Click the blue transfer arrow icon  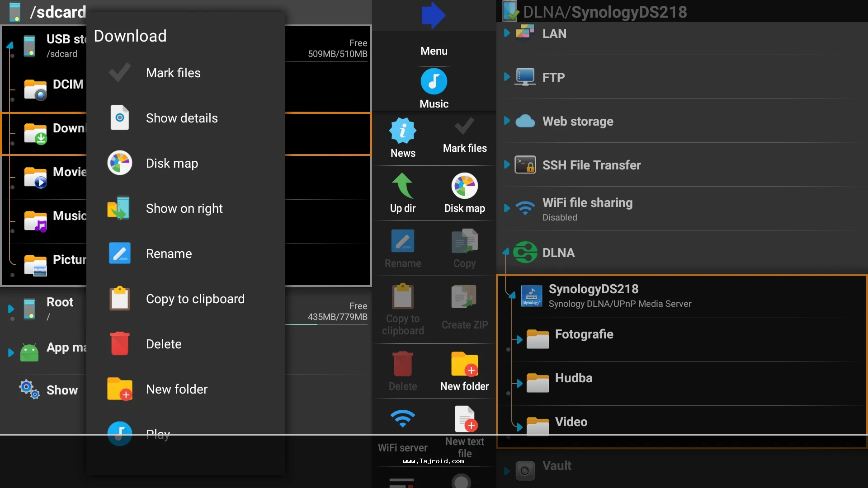[433, 15]
